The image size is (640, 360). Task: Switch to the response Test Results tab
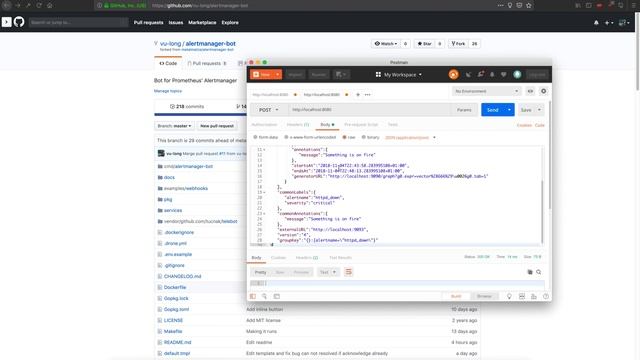pos(340,258)
